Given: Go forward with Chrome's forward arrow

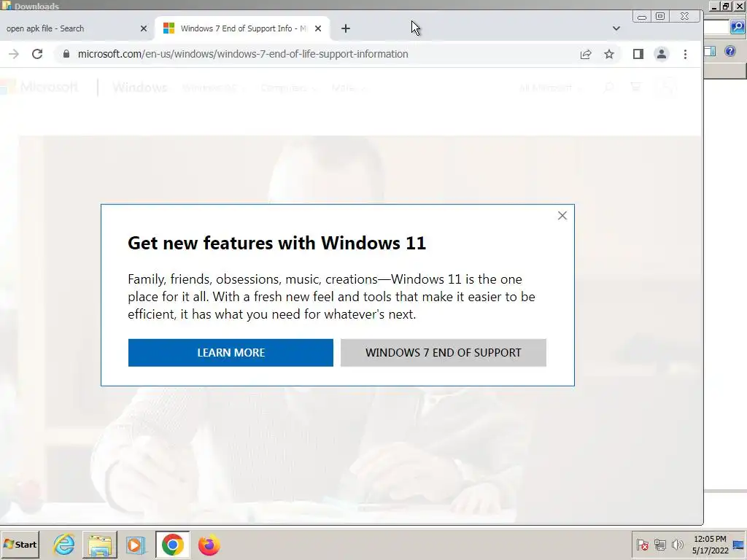Looking at the screenshot, I should (x=14, y=54).
